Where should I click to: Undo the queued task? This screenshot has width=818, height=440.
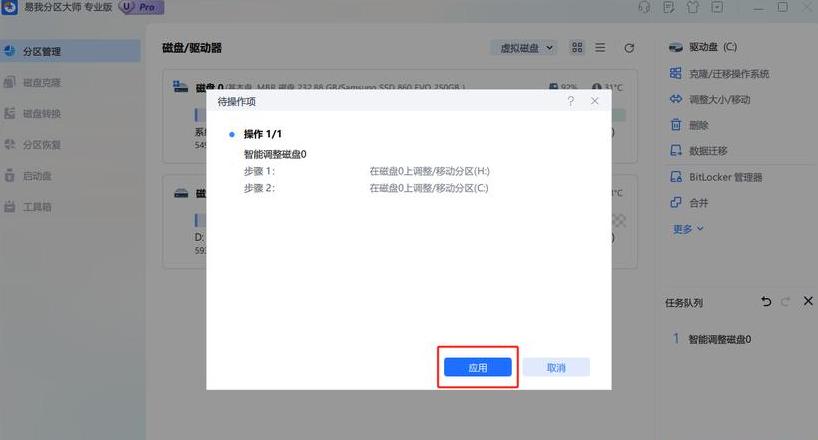click(x=766, y=301)
